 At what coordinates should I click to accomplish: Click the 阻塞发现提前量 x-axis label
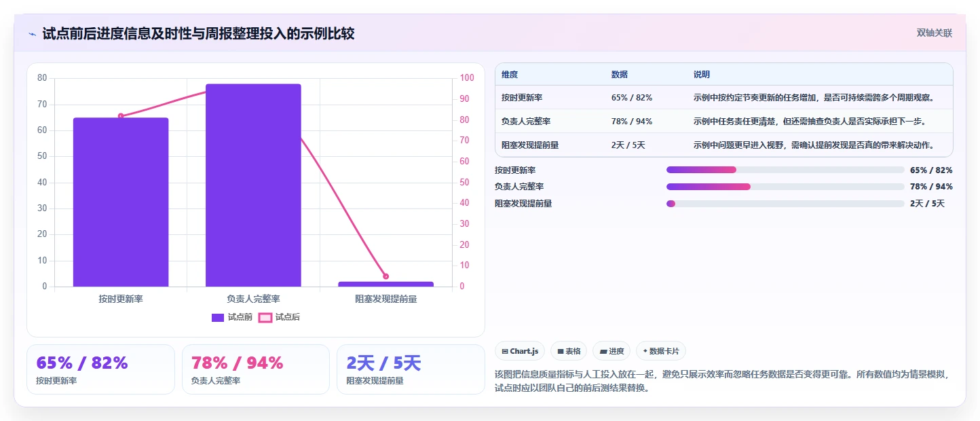point(385,299)
